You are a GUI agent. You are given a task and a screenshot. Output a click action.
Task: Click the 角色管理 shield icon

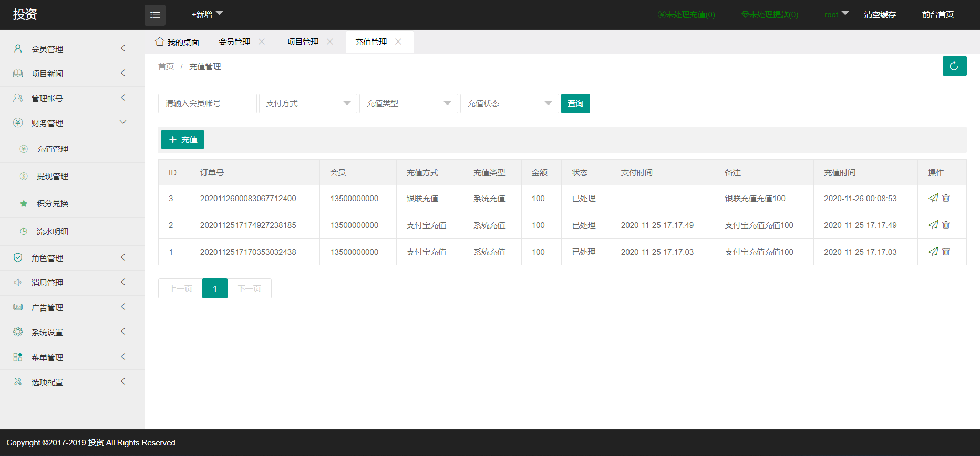(18, 257)
